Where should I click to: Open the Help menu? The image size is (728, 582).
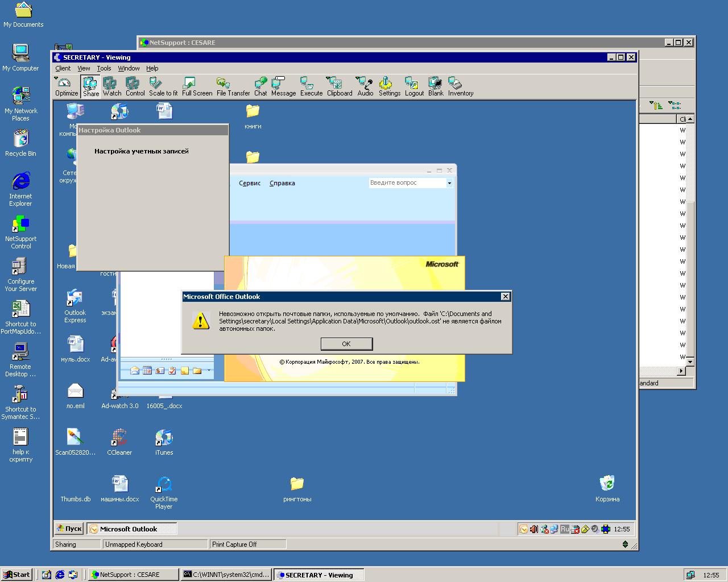[x=152, y=68]
